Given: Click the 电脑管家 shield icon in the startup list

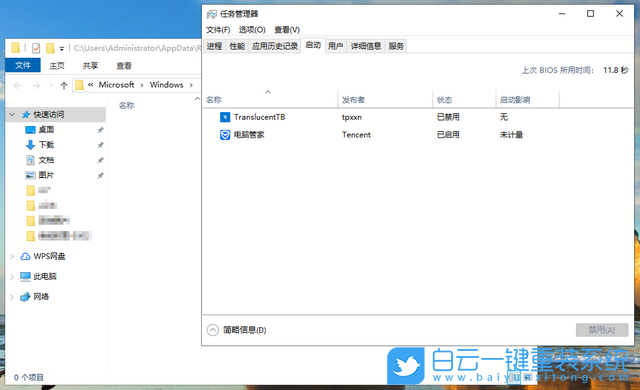Looking at the screenshot, I should 225,135.
